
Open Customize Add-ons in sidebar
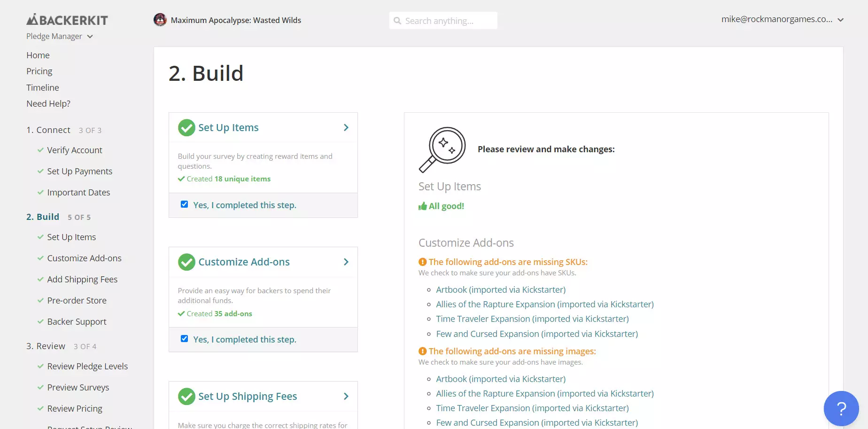(85, 258)
